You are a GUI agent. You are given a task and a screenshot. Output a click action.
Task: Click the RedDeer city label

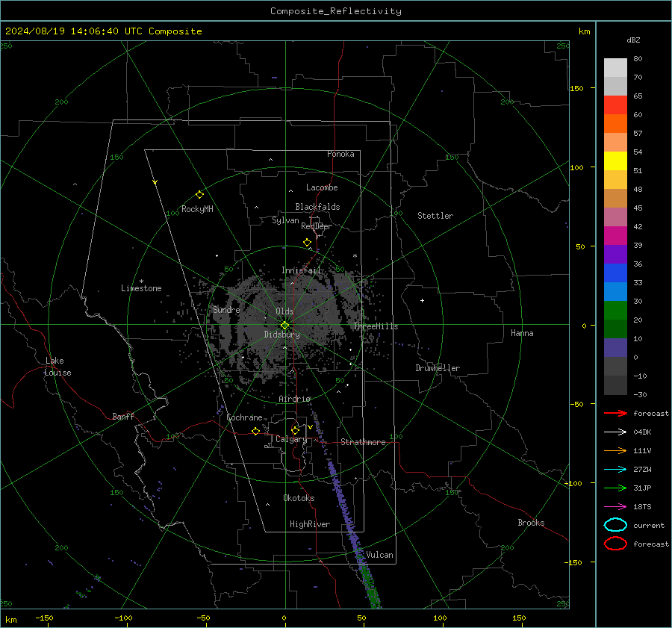pos(317,226)
